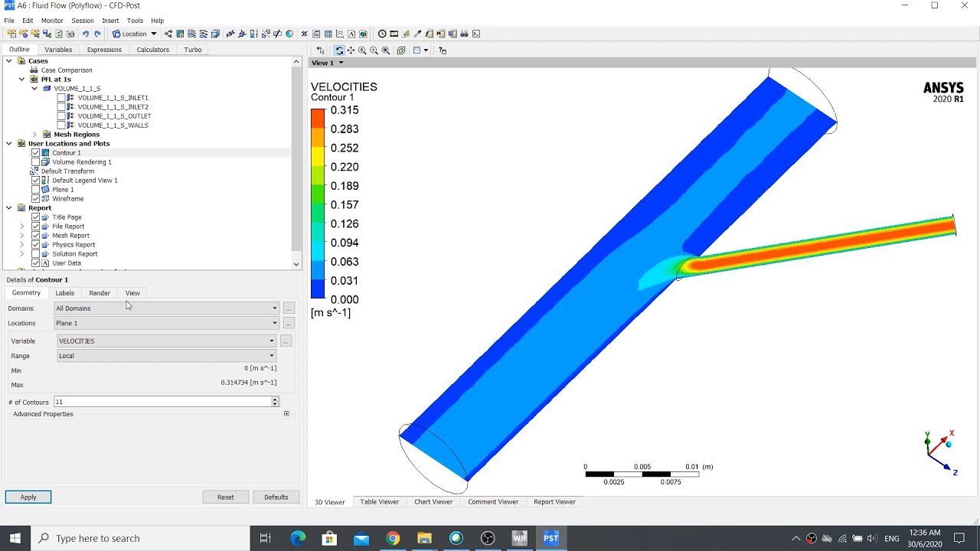Open Google Chrome from the taskbar

click(x=393, y=538)
